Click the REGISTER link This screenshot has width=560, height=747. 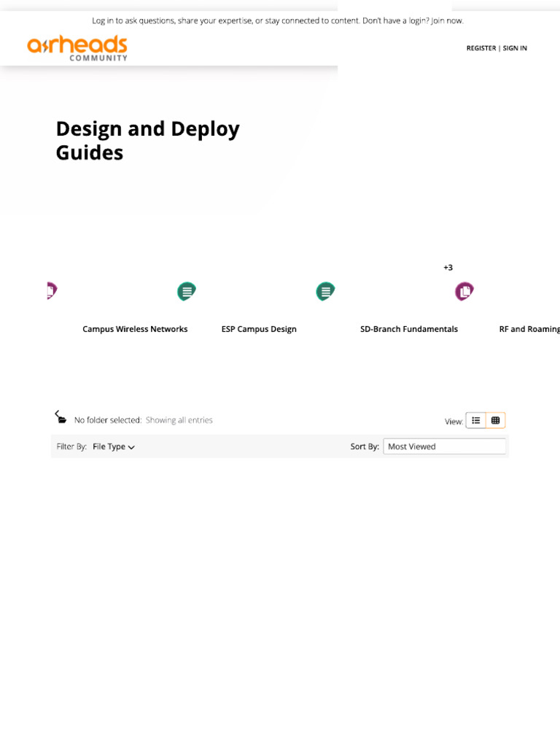(x=481, y=48)
